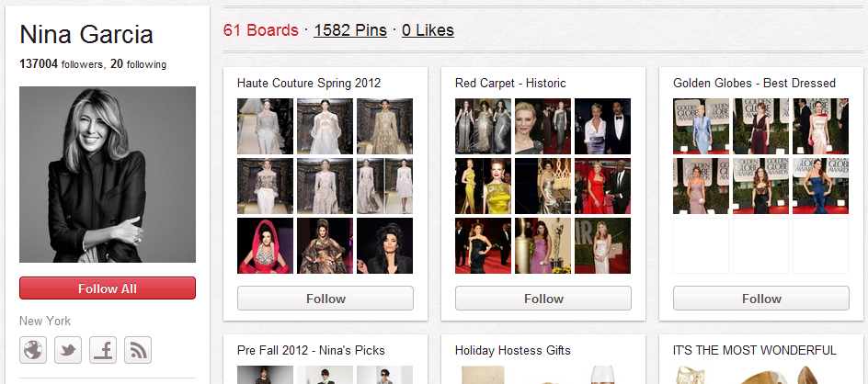Open the Holiday Hostess Gifts board
The height and width of the screenshot is (384, 868).
point(512,350)
